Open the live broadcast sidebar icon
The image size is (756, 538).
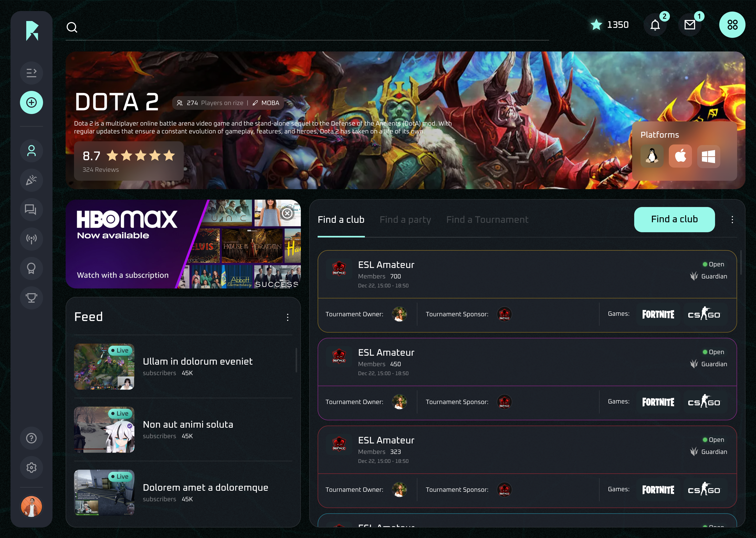pos(31,239)
